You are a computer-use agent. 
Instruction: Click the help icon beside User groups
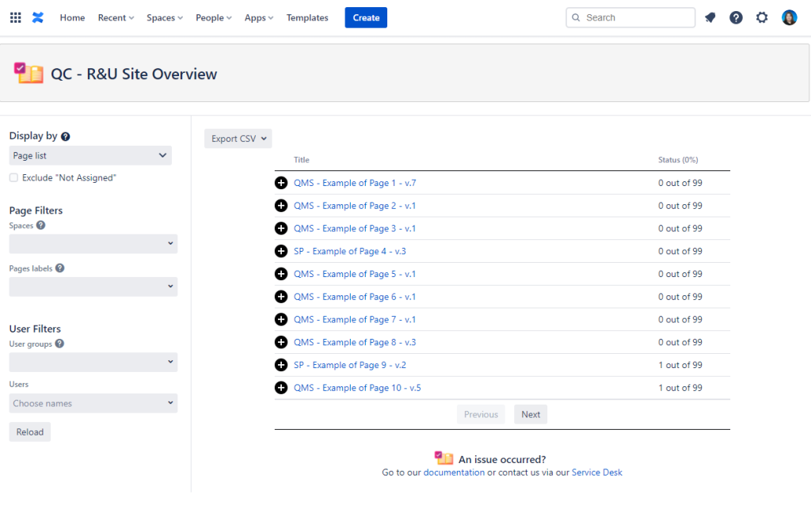[x=59, y=344]
